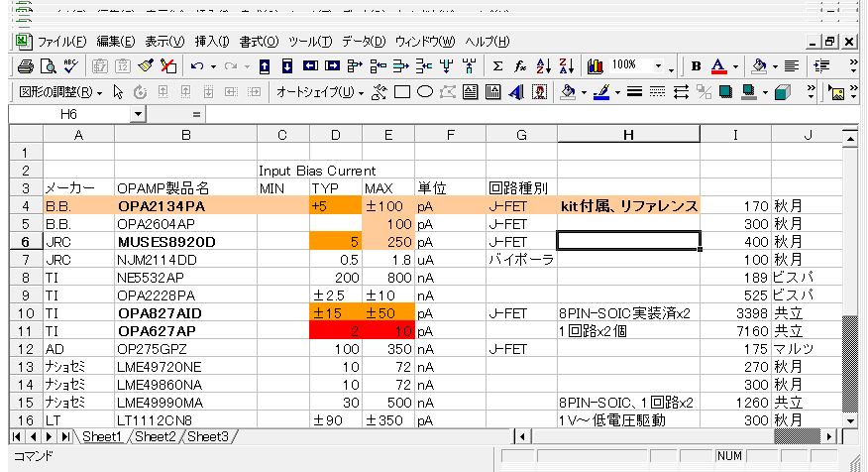Choose the line style icon
The height and width of the screenshot is (472, 868).
click(634, 92)
